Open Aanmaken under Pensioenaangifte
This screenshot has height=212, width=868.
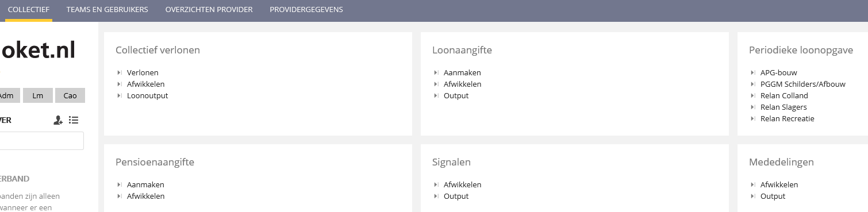[x=145, y=184]
